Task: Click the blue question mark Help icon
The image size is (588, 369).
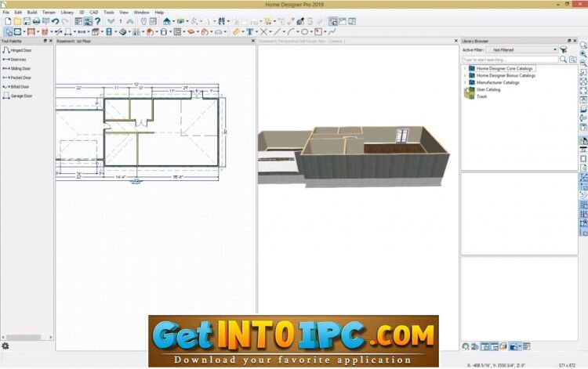Action: [x=98, y=21]
